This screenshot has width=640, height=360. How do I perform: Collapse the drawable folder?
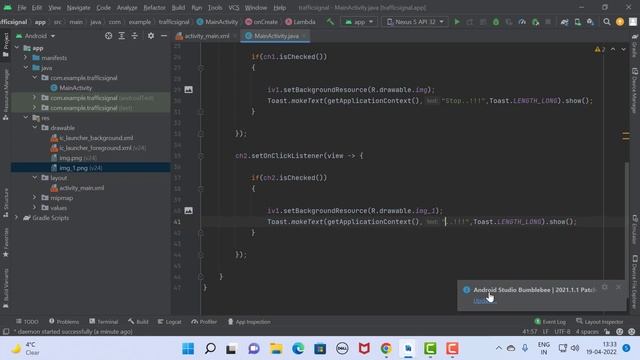tap(35, 127)
